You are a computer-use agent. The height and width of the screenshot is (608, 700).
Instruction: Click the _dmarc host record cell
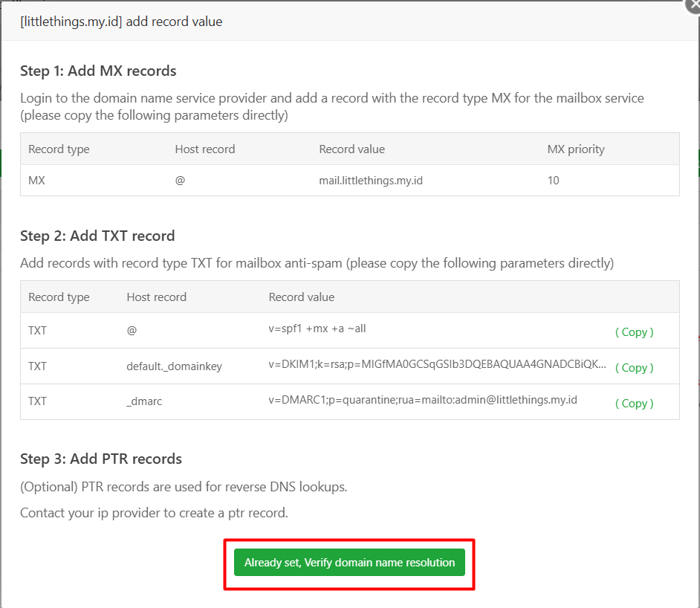point(142,402)
